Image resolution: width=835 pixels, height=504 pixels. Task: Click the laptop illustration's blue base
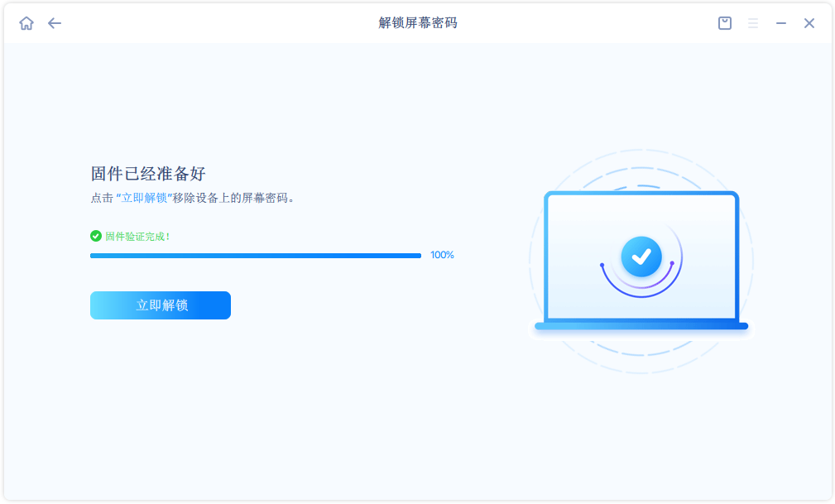(641, 326)
